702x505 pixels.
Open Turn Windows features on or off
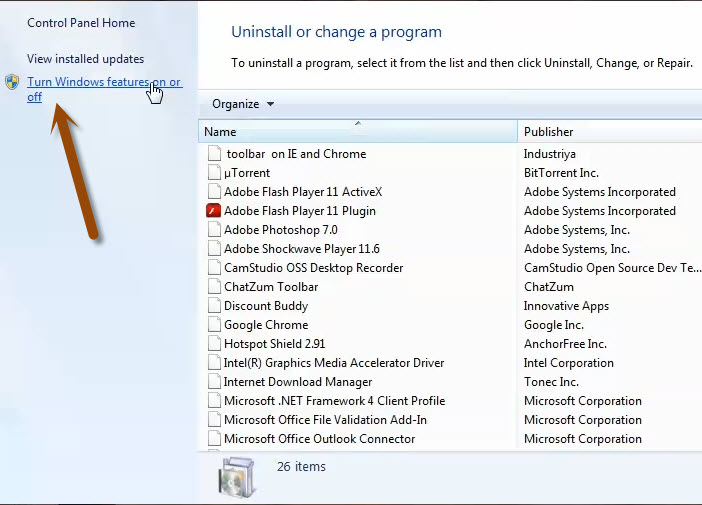point(104,89)
